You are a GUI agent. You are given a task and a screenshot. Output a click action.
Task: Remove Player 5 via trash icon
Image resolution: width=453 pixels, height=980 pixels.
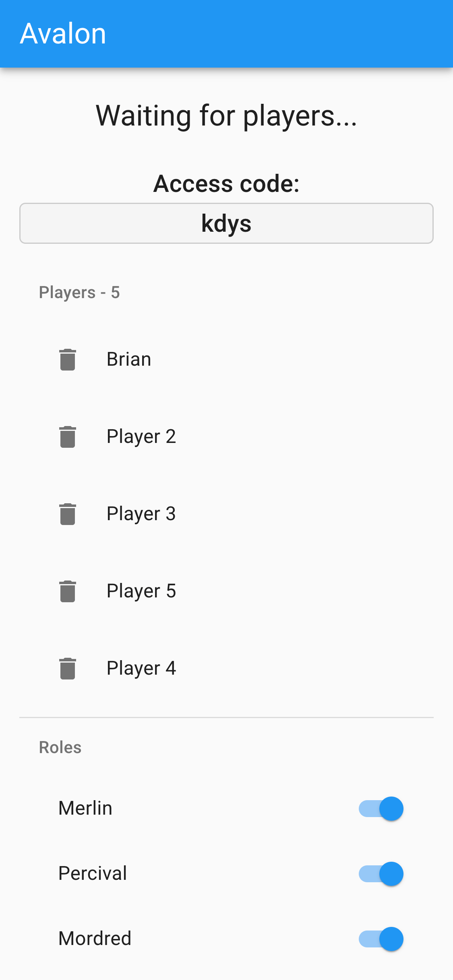68,591
